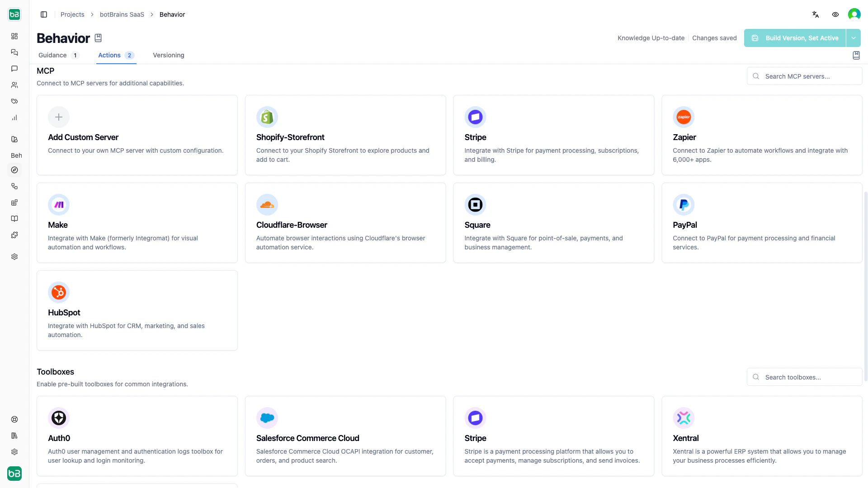Open the help lifebuoy icon in sidebar
This screenshot has height=488, width=868.
[x=14, y=419]
